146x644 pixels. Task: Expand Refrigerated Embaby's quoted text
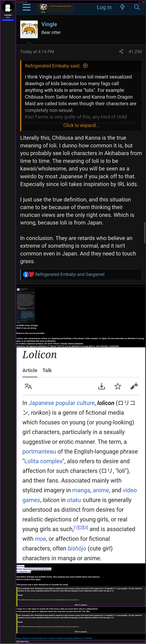81,125
